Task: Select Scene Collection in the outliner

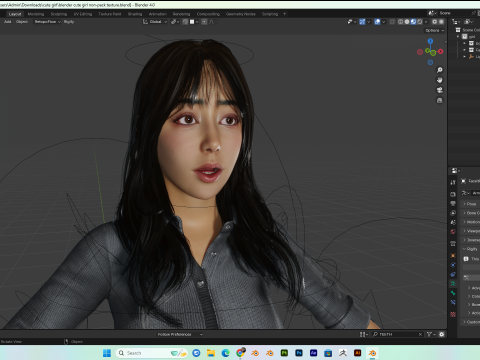Action: click(x=471, y=30)
